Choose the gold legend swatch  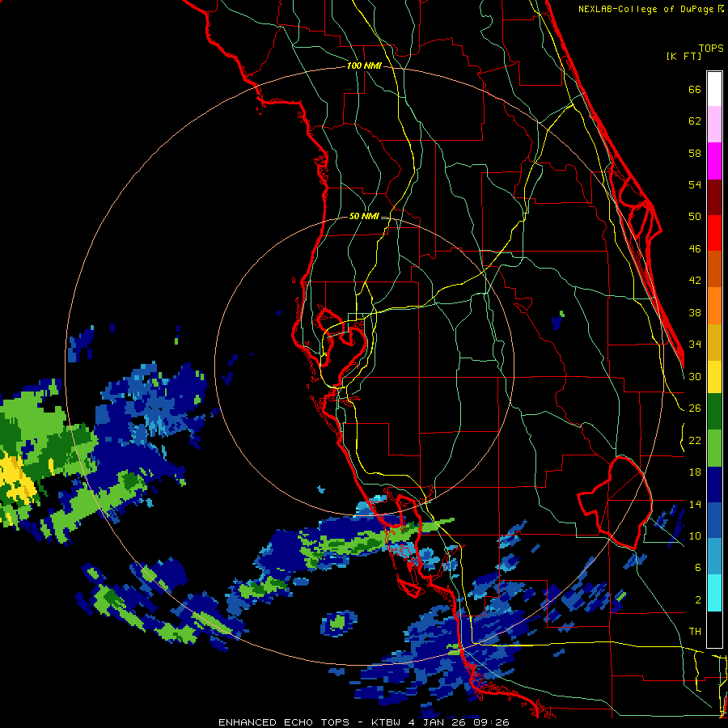pyautogui.click(x=714, y=342)
